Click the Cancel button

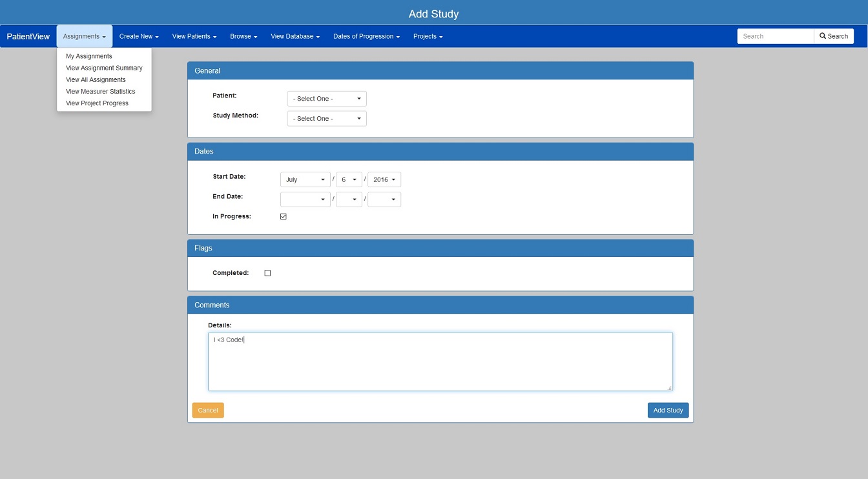click(x=208, y=411)
